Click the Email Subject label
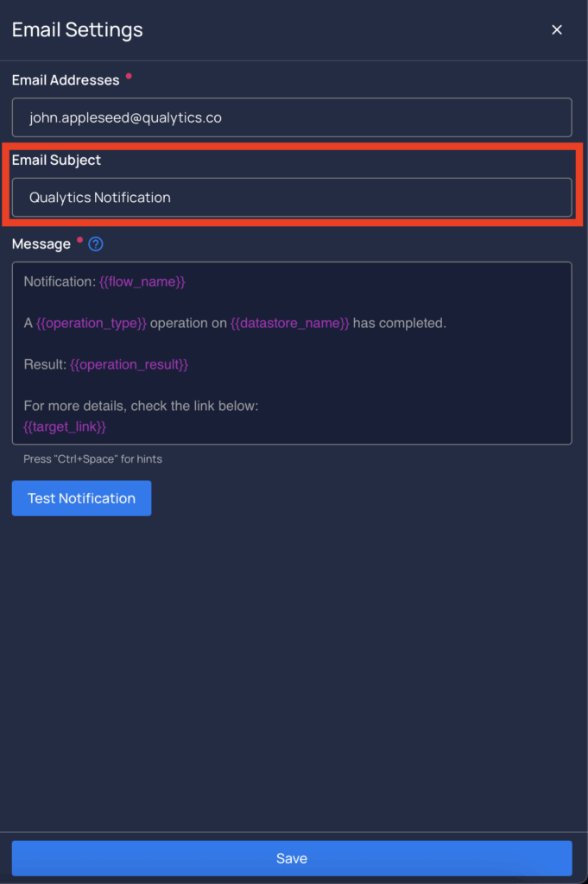Screen dimensions: 588x884 coord(56,160)
